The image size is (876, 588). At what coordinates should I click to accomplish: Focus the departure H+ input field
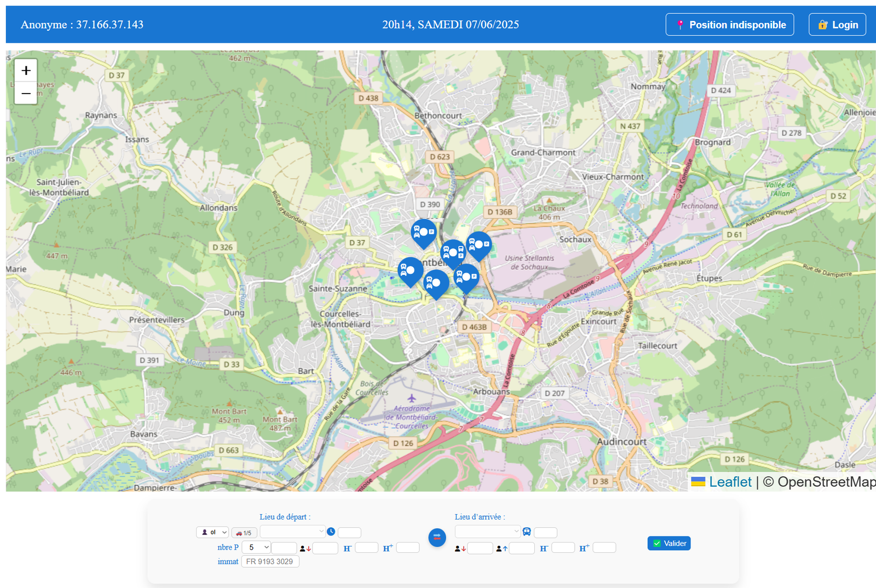pos(408,547)
